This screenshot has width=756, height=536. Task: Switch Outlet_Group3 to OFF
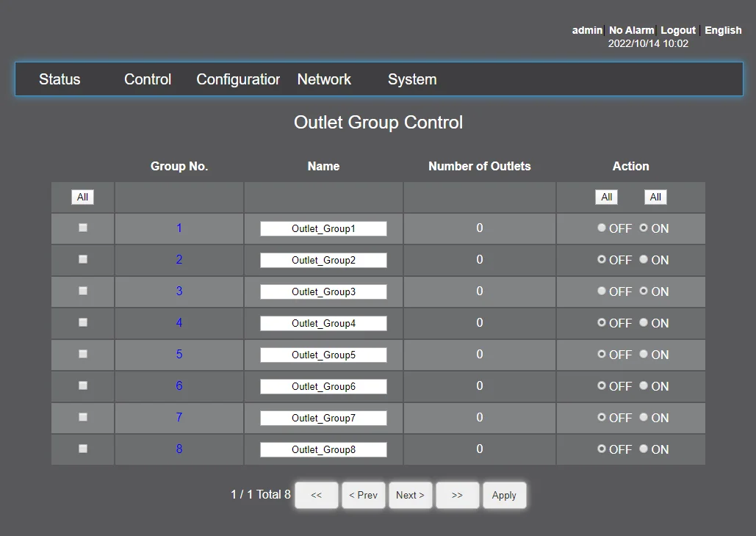pos(602,291)
